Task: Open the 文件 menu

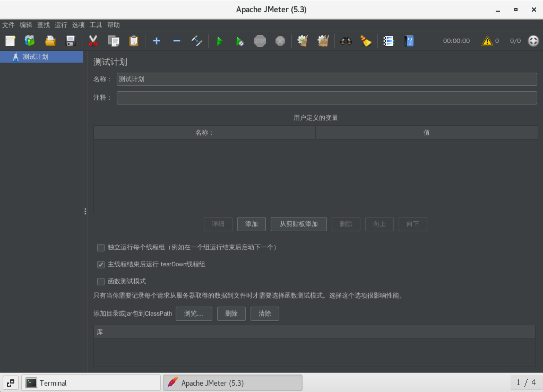Action: pos(8,25)
